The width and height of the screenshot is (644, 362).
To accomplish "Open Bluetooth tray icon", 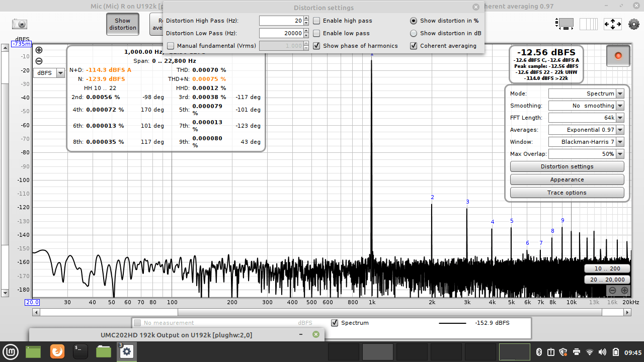I will (x=538, y=351).
